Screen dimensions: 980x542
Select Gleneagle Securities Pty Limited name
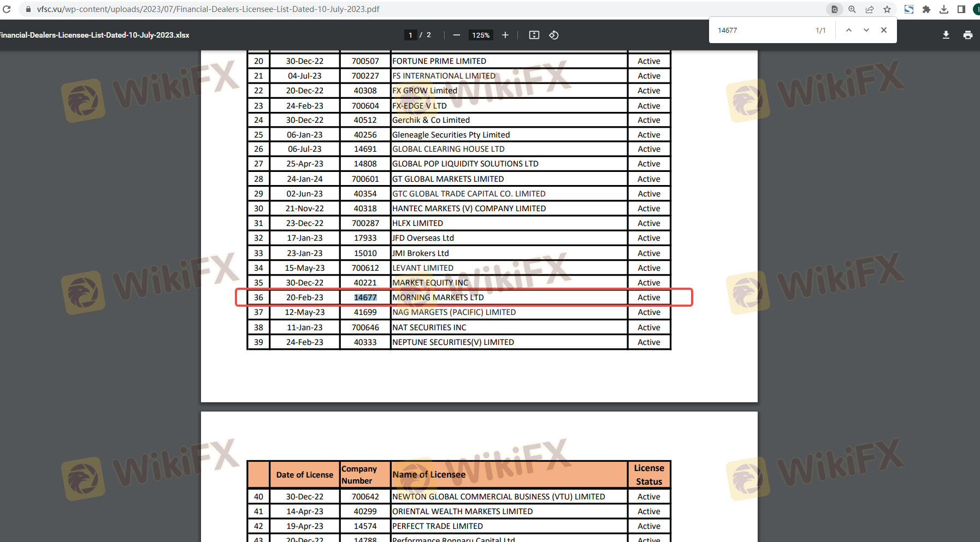(451, 135)
